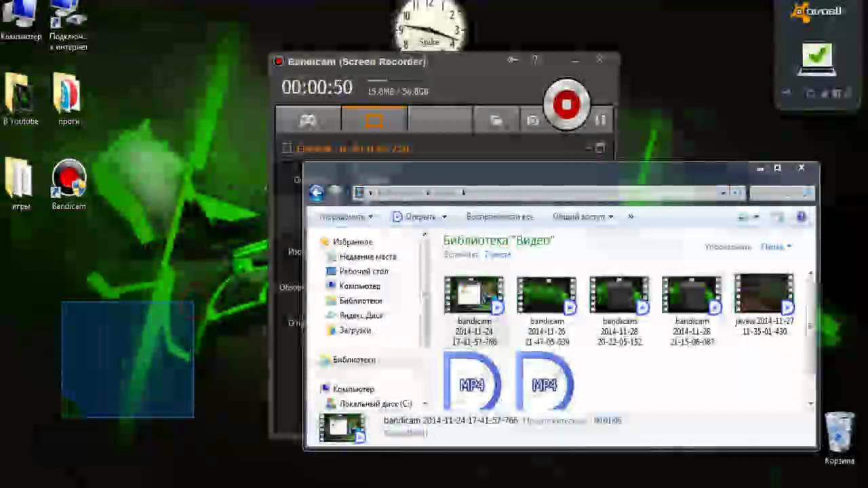
Task: Open the Папка arrange-by dropdown
Action: click(776, 247)
